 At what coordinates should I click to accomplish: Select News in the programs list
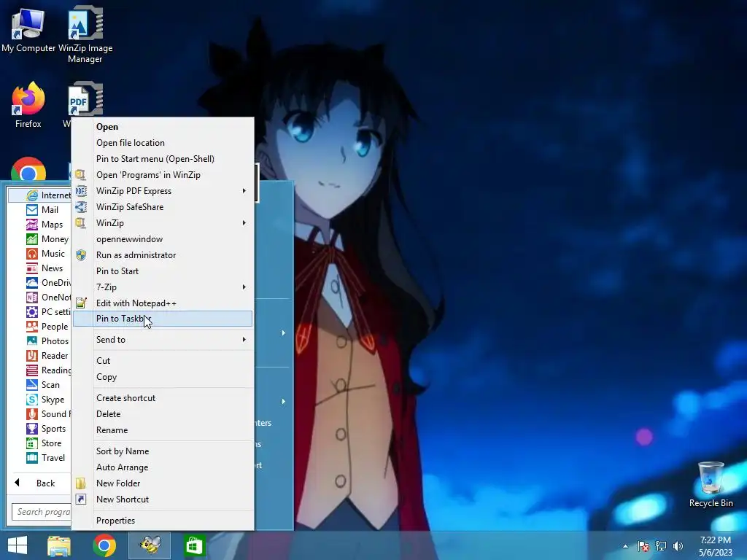[x=44, y=268]
